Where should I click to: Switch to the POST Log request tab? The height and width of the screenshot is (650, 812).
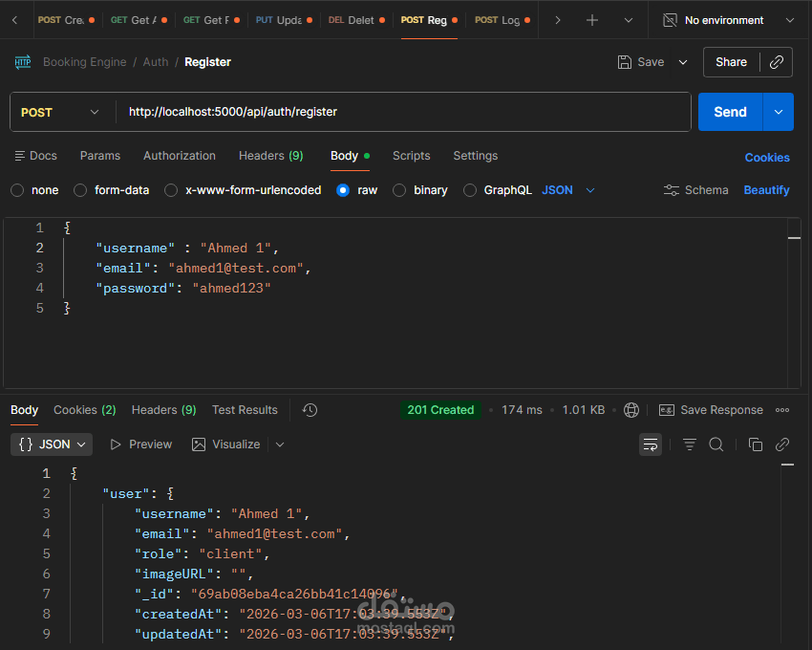click(x=502, y=20)
